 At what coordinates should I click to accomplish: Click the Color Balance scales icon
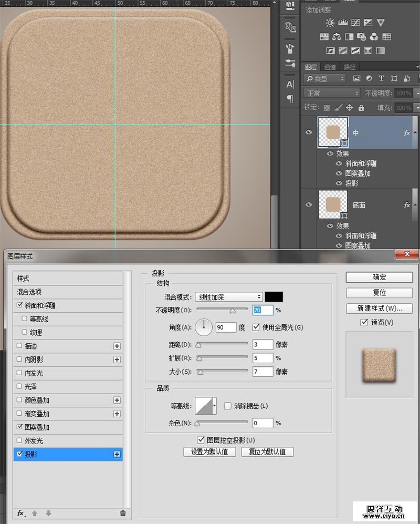coord(337,37)
